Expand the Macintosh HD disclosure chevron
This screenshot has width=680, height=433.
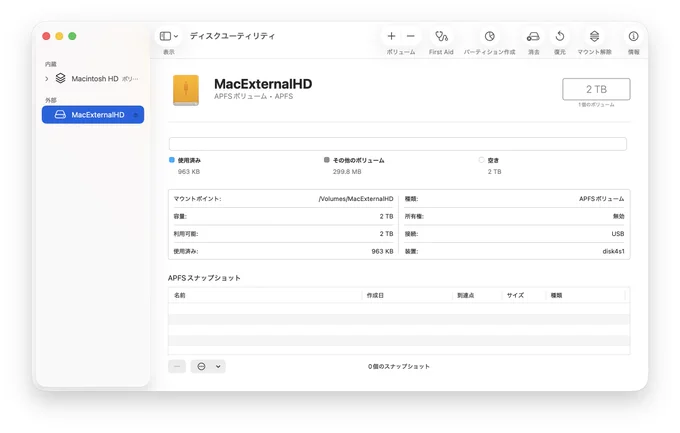point(46,79)
